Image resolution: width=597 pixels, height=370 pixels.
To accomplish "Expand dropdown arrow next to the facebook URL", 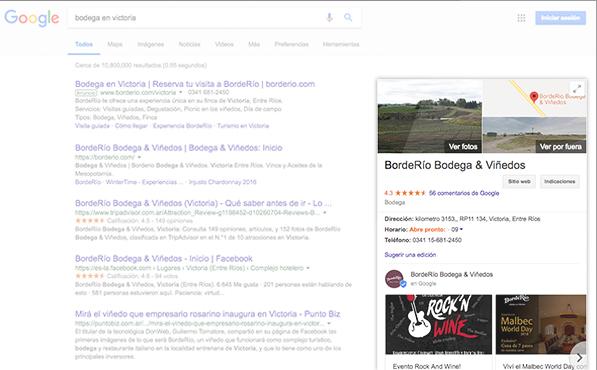I will point(308,268).
